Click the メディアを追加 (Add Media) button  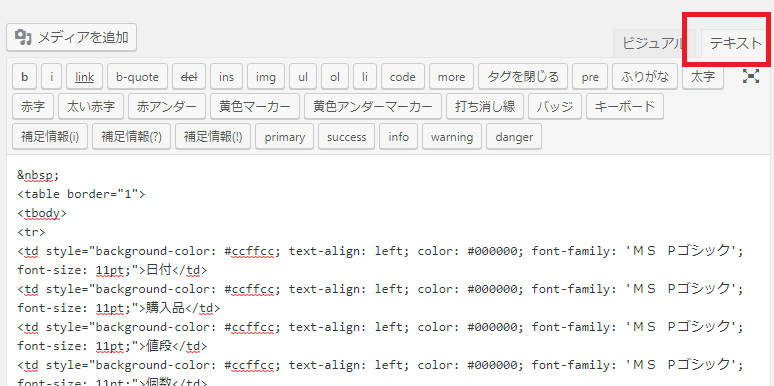72,37
